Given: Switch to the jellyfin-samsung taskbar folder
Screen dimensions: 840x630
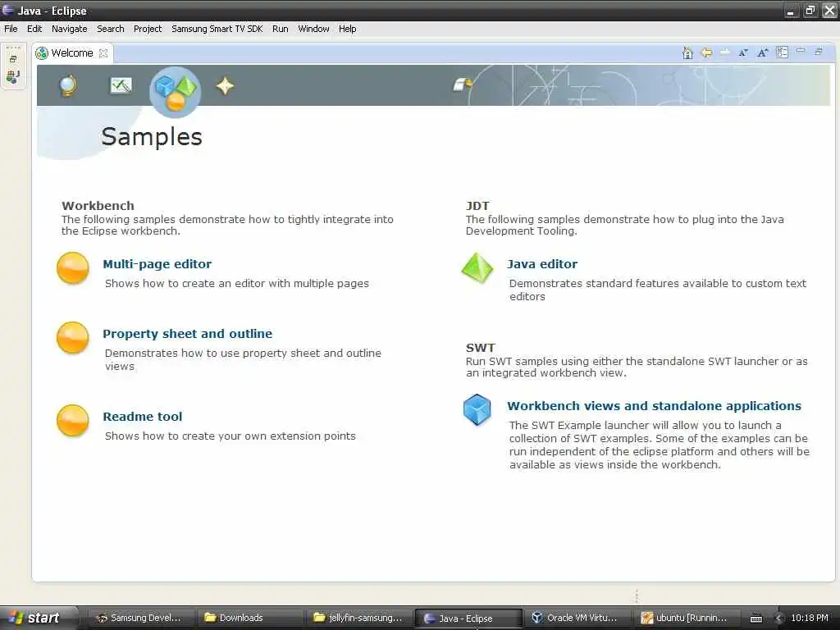Looking at the screenshot, I should [x=359, y=618].
